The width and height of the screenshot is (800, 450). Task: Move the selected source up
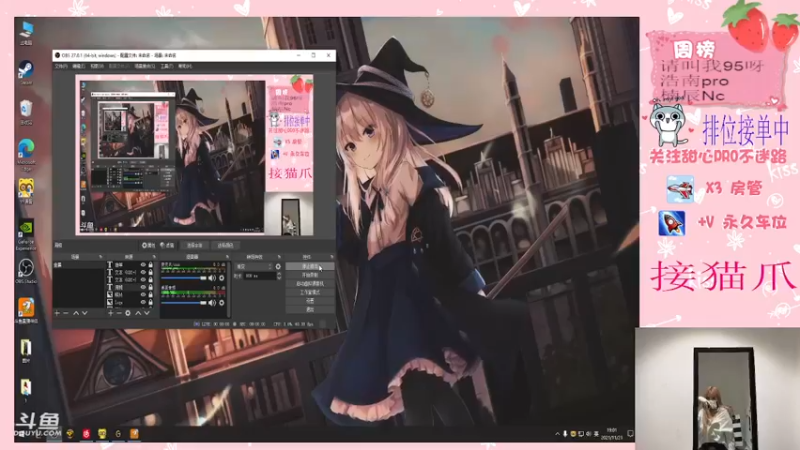point(138,313)
